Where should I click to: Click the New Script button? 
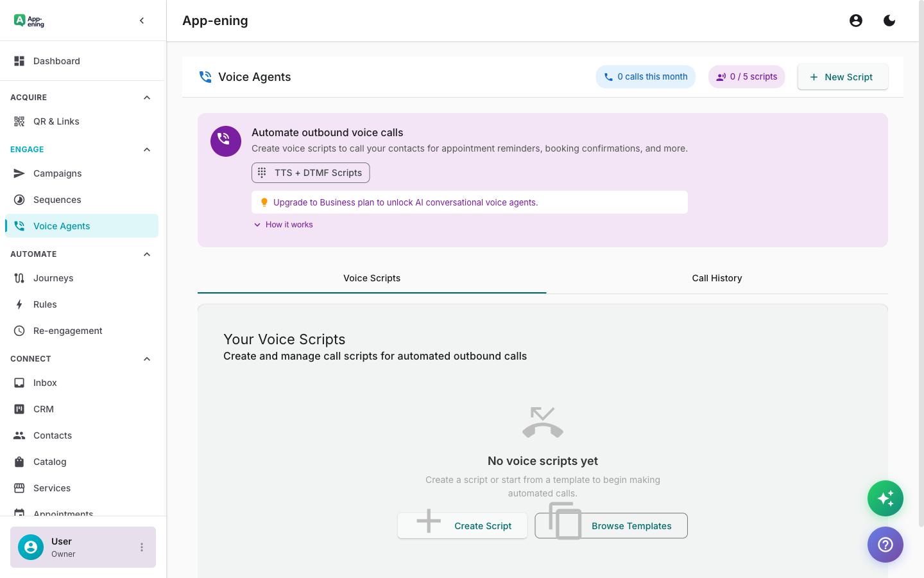842,77
